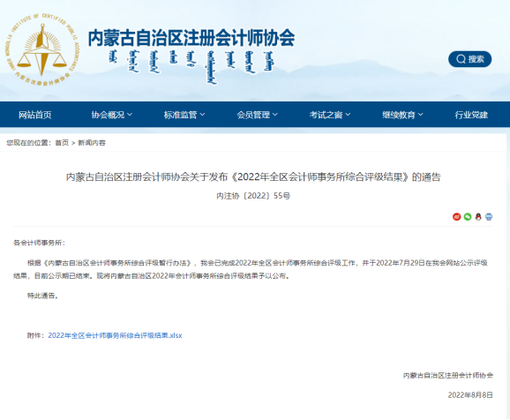Share article via WeChat icon
The height and width of the screenshot is (420, 510).
468,217
